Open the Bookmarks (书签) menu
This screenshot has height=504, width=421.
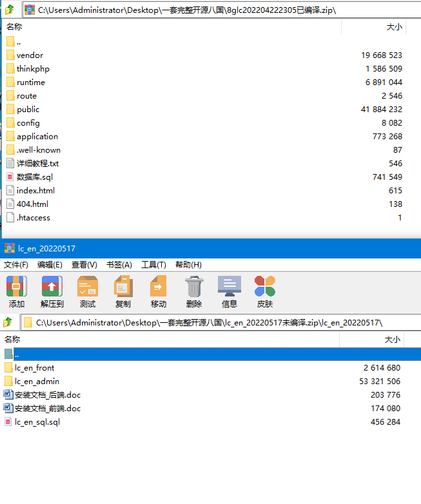tap(119, 265)
